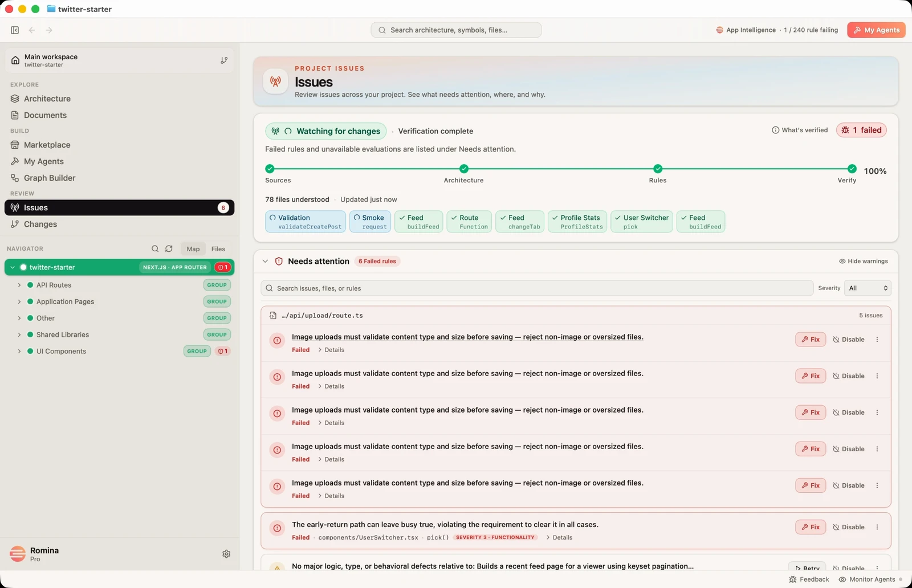Click the Search issues, files, or rules field
The image size is (912, 588).
537,288
